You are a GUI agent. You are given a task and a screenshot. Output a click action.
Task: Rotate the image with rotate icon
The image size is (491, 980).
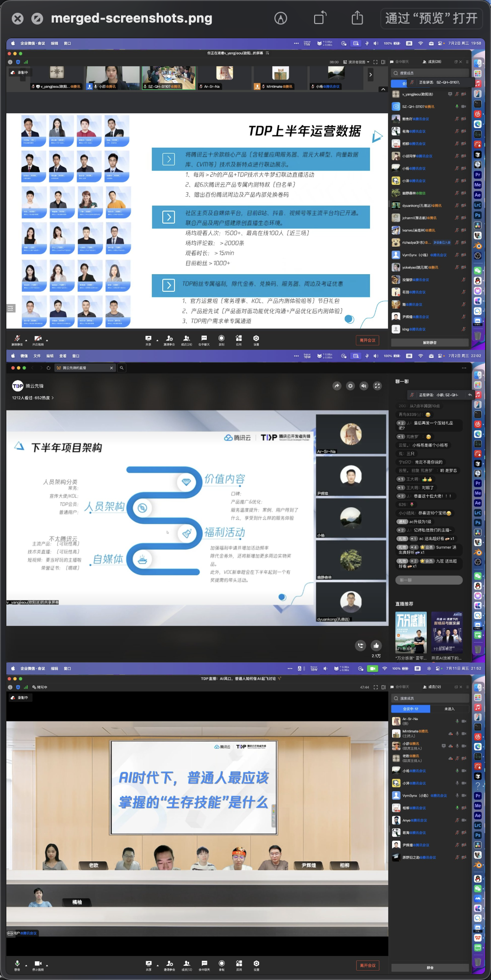pyautogui.click(x=320, y=18)
